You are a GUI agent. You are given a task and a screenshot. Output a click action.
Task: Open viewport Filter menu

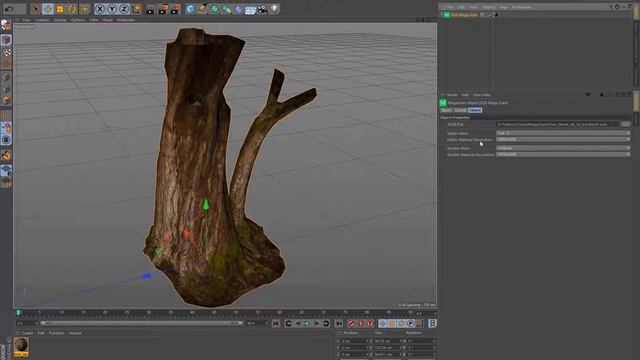(94, 20)
